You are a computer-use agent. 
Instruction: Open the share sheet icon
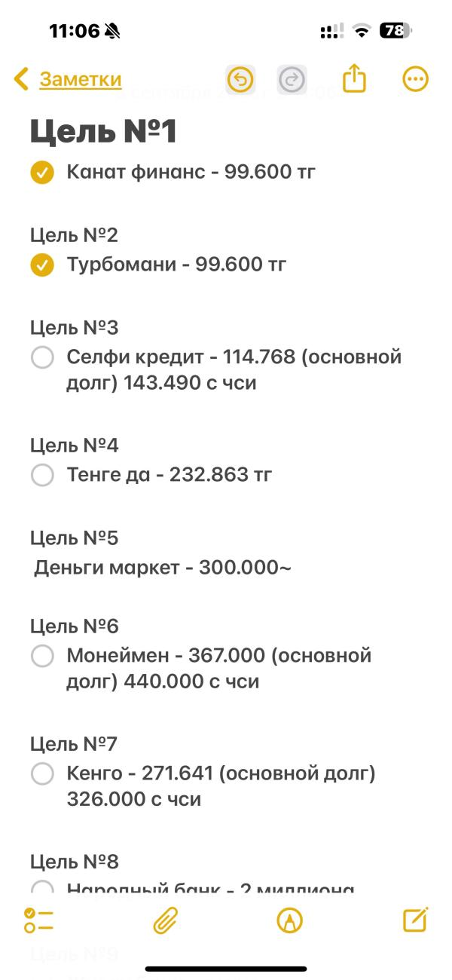[x=354, y=78]
